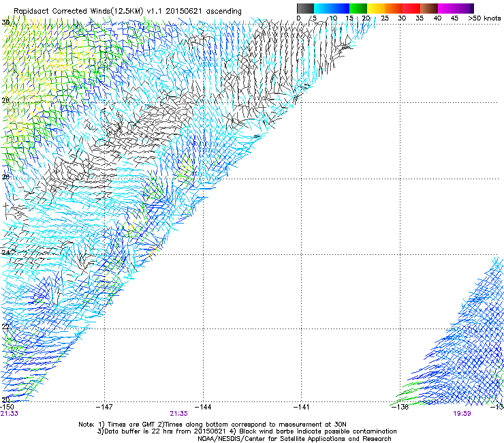Click the longitude label '-147'
The width and height of the screenshot is (504, 443).
tap(104, 408)
